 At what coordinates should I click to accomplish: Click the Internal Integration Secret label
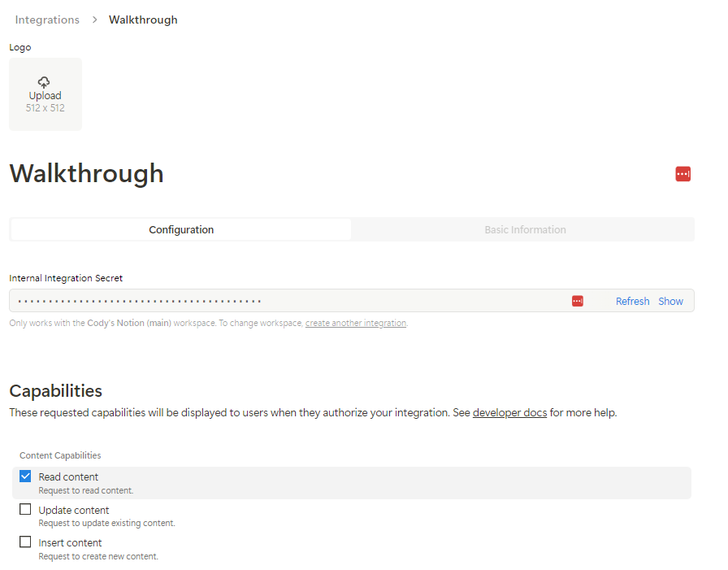66,278
